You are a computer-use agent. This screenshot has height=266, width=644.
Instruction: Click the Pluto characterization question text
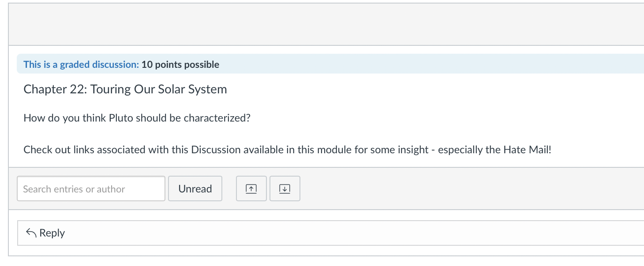point(137,118)
